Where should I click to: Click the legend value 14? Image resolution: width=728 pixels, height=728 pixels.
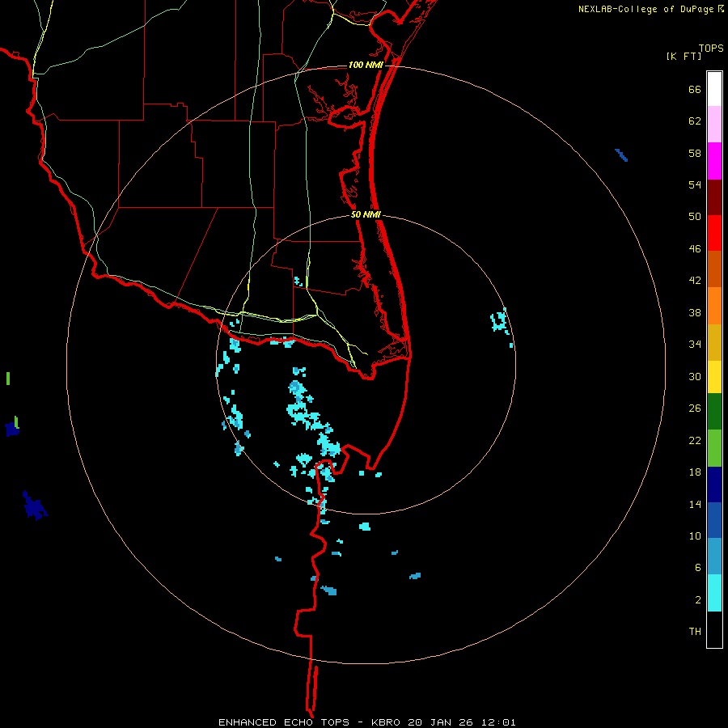coord(695,504)
